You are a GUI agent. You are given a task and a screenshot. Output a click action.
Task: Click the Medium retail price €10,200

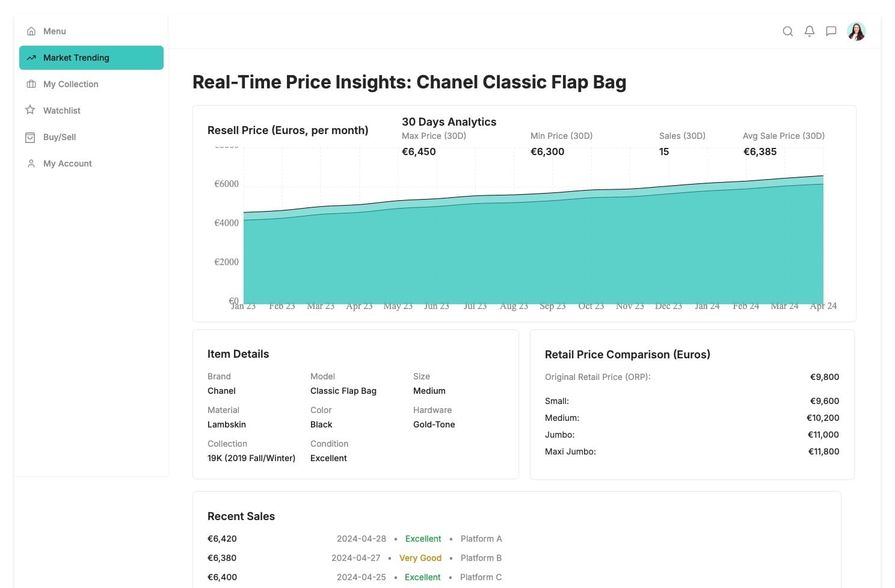click(x=823, y=418)
